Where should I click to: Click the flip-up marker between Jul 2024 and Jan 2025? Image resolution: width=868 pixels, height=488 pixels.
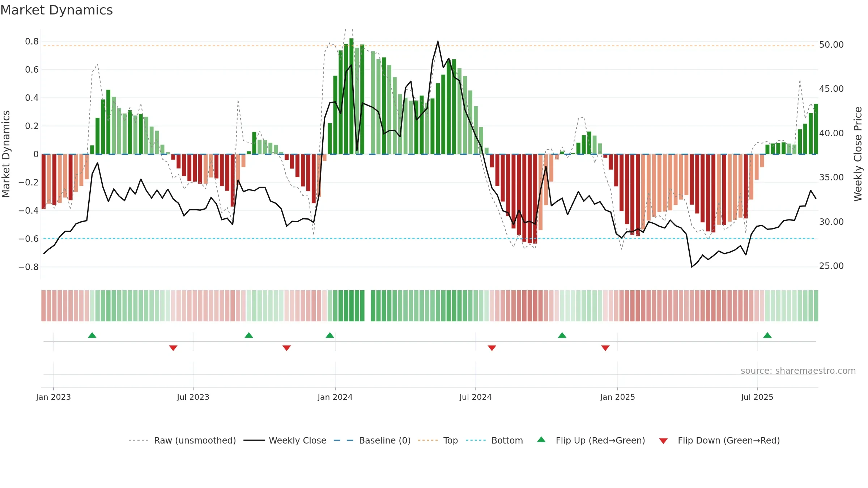coord(562,335)
